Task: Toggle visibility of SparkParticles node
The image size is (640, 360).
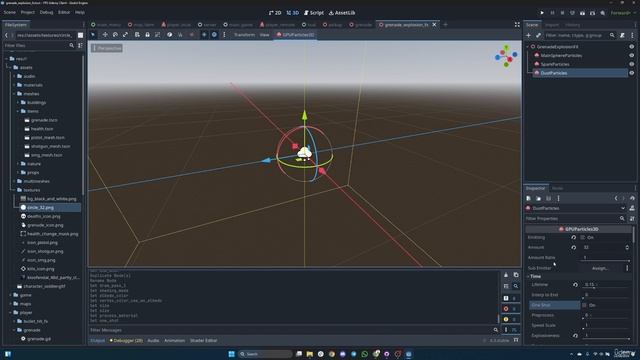Action: click(631, 64)
